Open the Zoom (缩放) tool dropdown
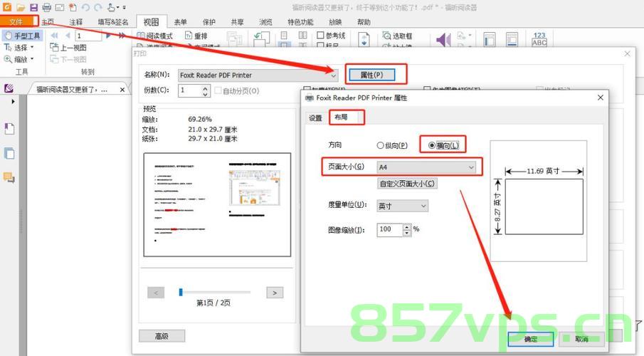Viewport: 644px width, 356px height. point(32,59)
